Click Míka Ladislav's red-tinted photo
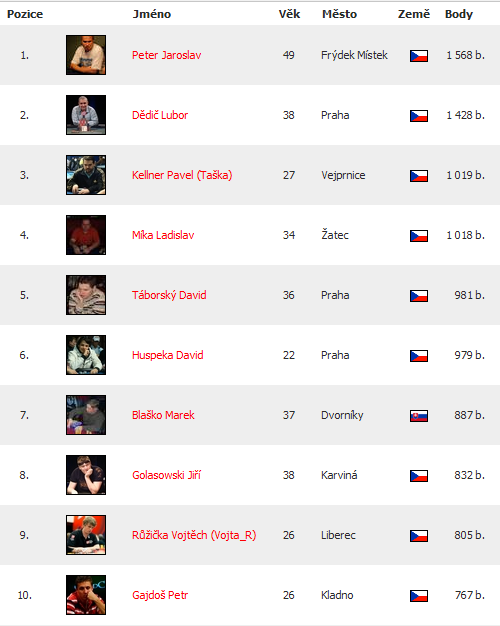Viewport: 500px width, 626px height. click(x=86, y=235)
